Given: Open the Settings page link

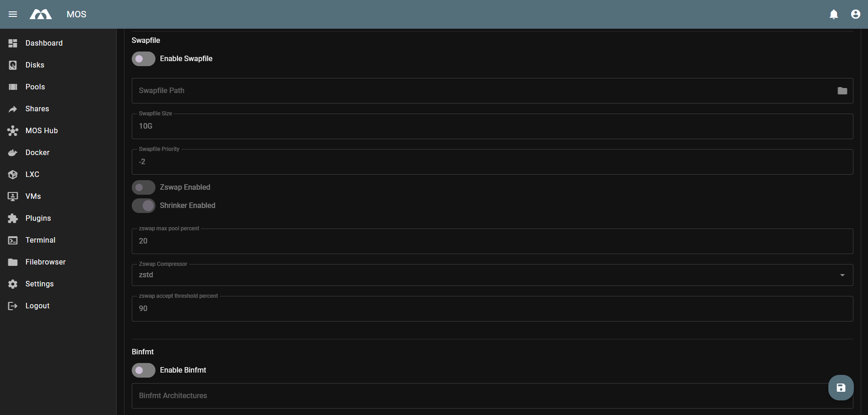Looking at the screenshot, I should [39, 284].
